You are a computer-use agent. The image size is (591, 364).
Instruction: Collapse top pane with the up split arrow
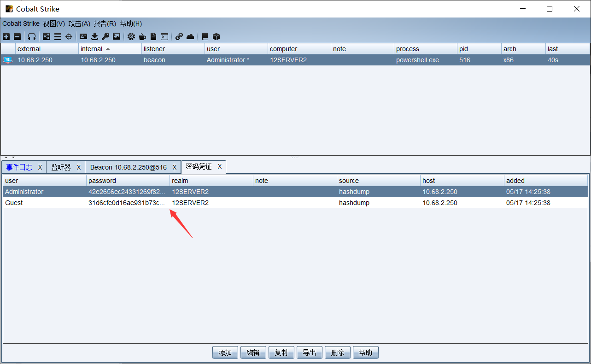tap(6, 158)
